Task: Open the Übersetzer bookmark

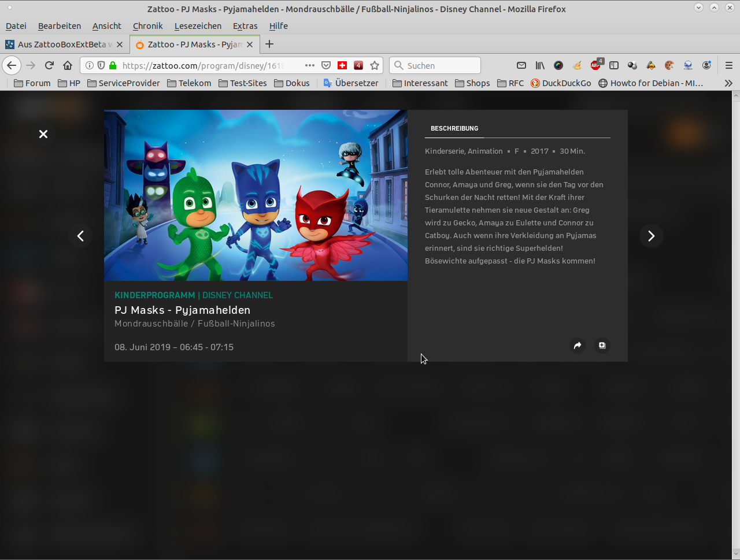Action: pos(351,83)
